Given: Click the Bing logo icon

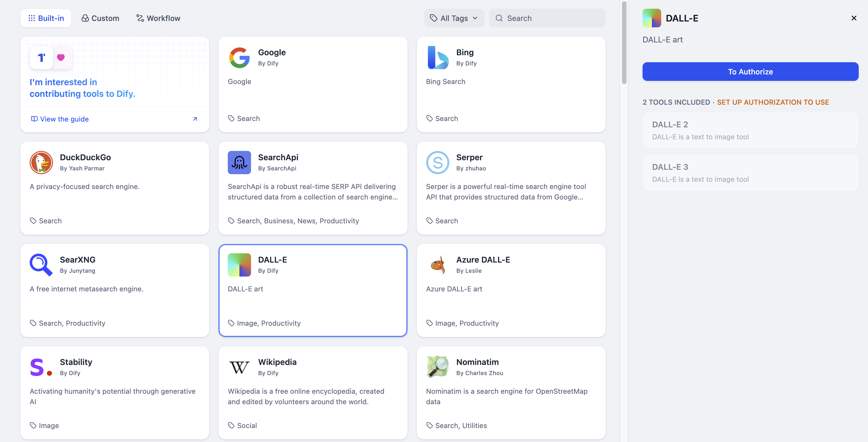Looking at the screenshot, I should pos(438,58).
